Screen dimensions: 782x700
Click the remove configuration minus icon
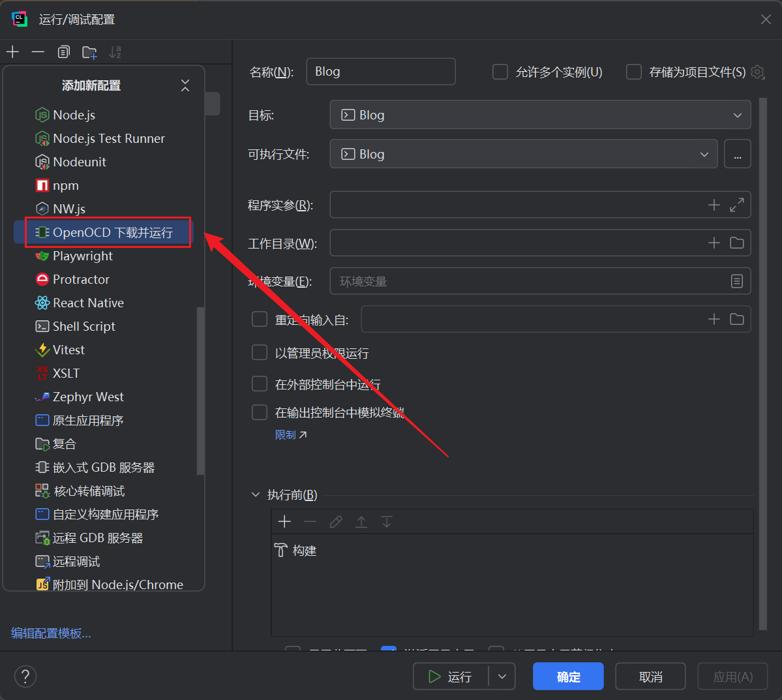[38, 52]
